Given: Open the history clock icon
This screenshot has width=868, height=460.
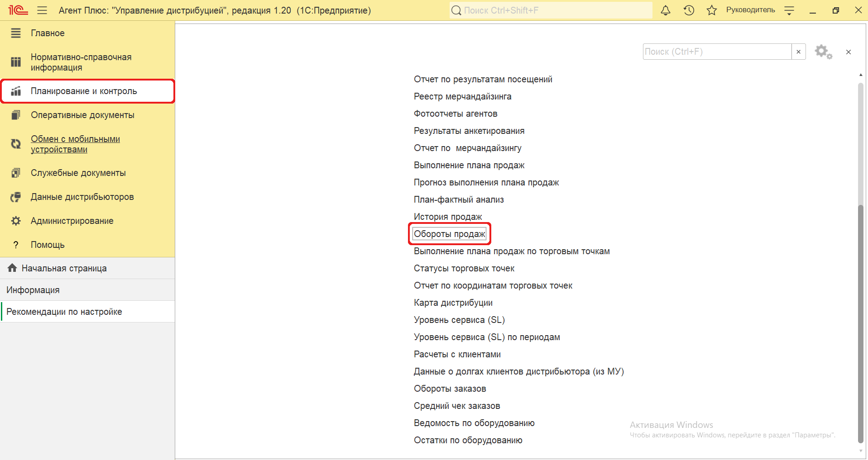Looking at the screenshot, I should coord(689,10).
